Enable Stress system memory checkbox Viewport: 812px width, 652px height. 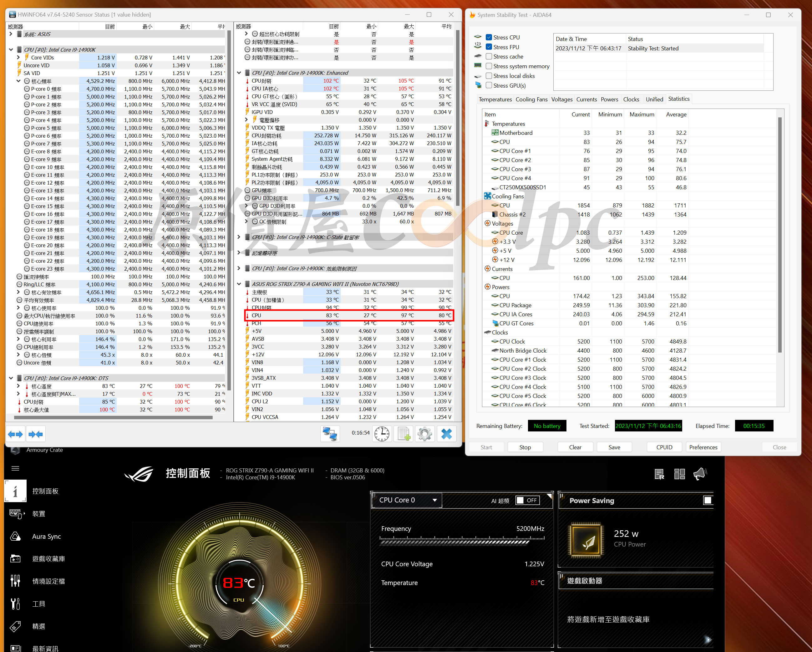click(489, 66)
